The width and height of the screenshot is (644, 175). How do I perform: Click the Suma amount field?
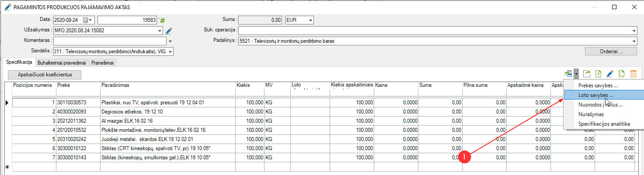[261, 20]
